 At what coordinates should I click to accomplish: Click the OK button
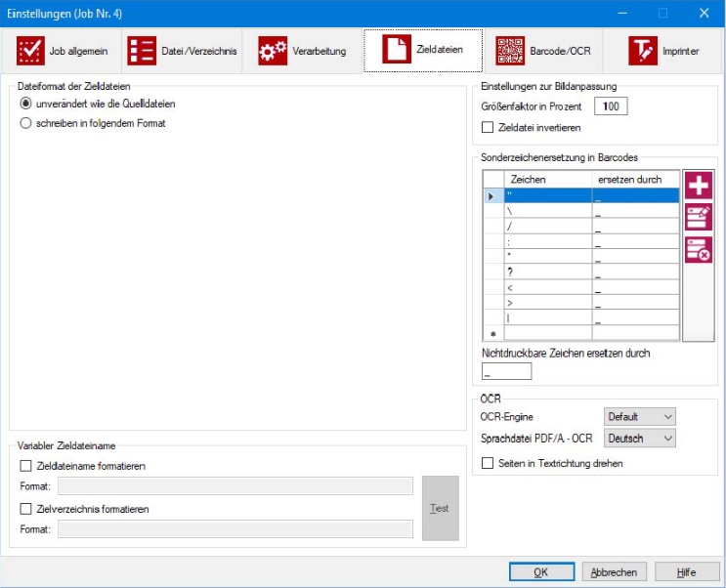tap(541, 572)
